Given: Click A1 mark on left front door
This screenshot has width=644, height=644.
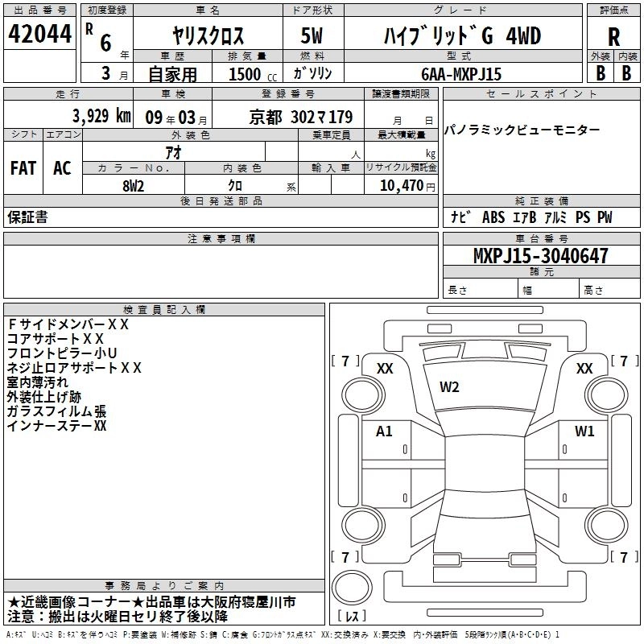Looking at the screenshot, I should point(384,431).
